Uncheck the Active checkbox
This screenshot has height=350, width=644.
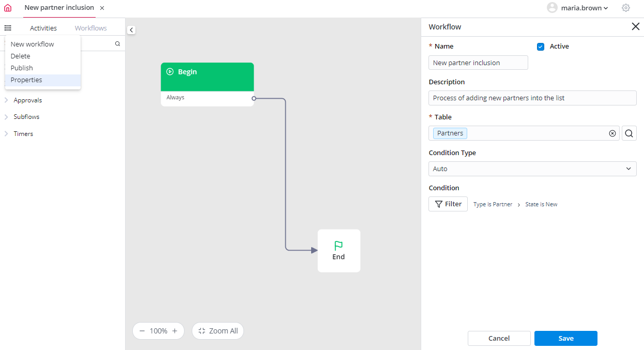point(541,47)
